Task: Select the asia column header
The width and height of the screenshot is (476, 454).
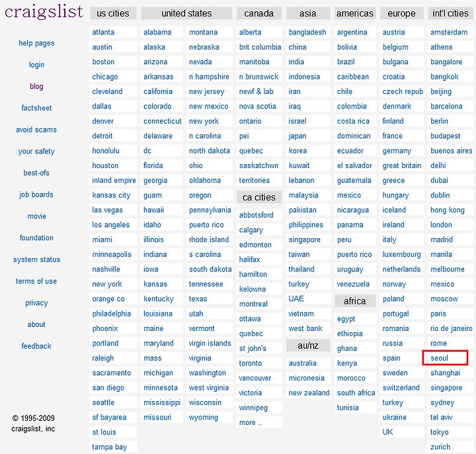Action: [x=308, y=13]
